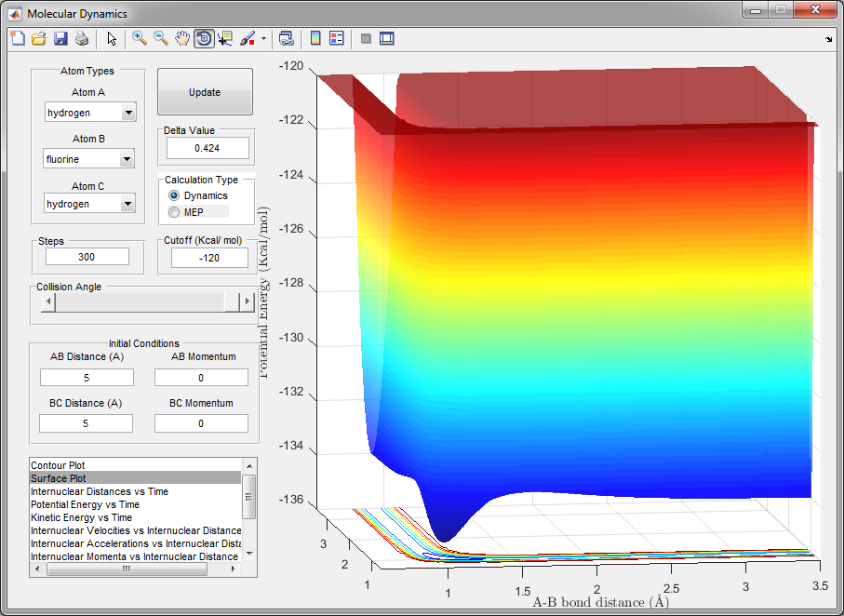The image size is (844, 616).
Task: Click the Collision Angle slider right arrow
Action: tap(247, 301)
